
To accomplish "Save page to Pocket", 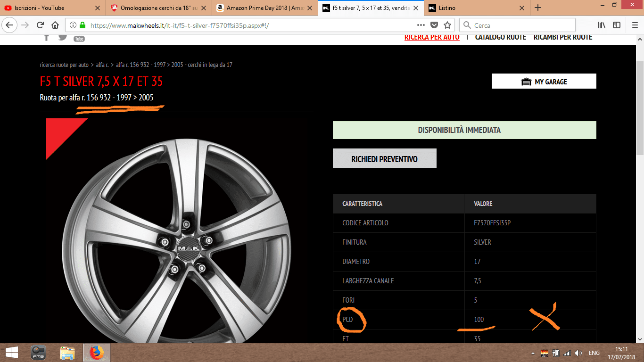I will (434, 25).
